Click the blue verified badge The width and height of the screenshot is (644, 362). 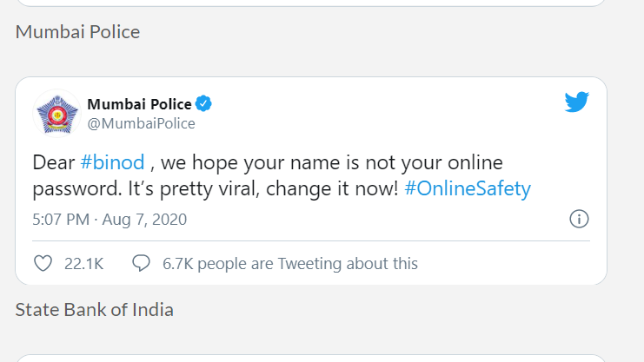click(203, 104)
